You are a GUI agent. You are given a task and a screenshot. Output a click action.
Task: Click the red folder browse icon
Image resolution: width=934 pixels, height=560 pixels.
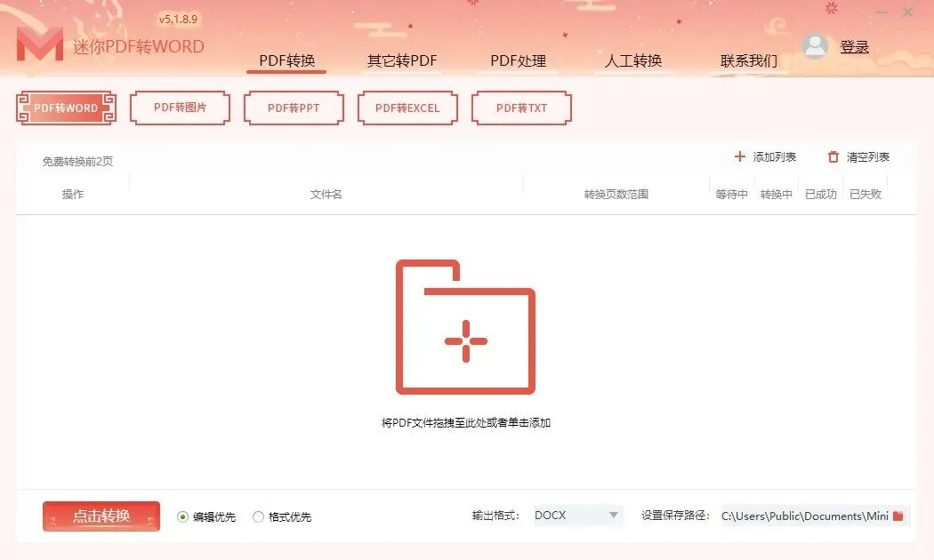(x=898, y=516)
